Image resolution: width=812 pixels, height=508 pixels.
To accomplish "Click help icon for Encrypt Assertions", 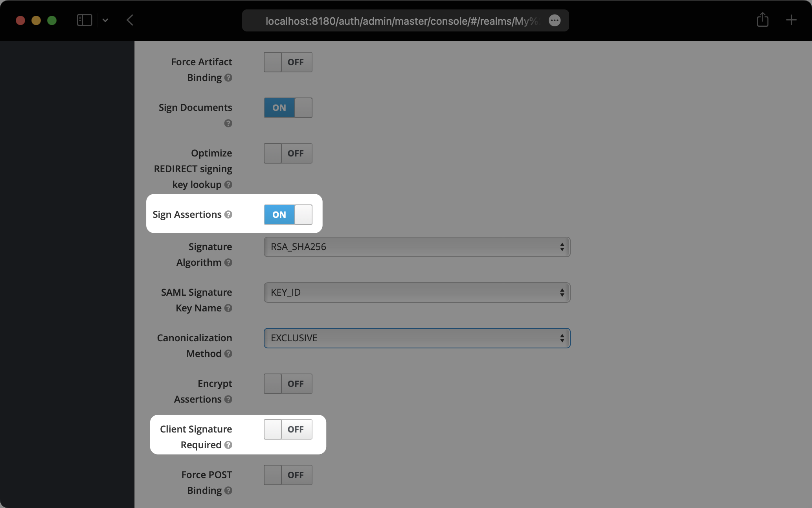I will [x=228, y=399].
